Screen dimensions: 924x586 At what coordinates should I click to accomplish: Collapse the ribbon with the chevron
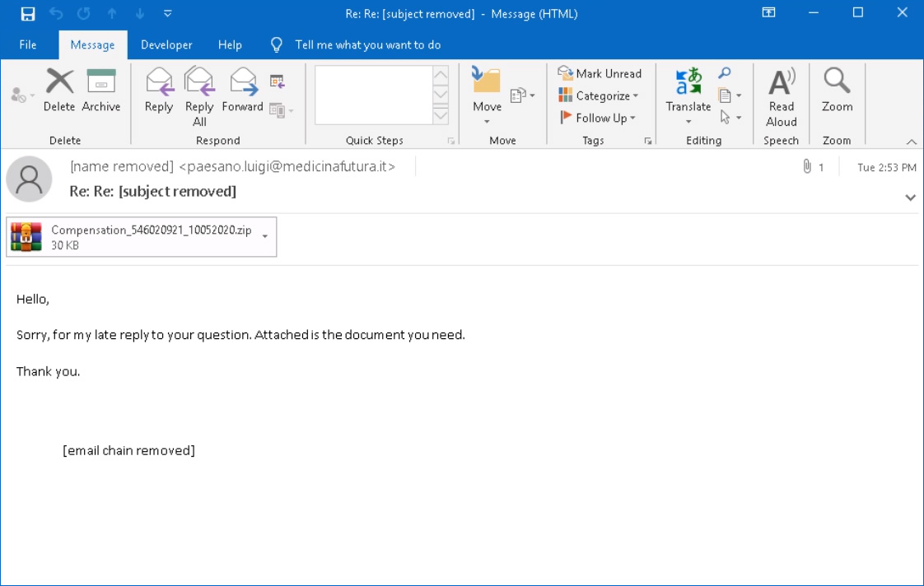[911, 142]
